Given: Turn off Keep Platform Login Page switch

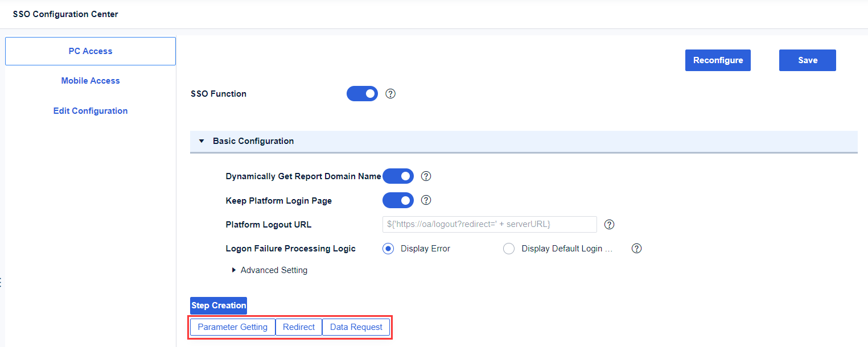Looking at the screenshot, I should [398, 200].
